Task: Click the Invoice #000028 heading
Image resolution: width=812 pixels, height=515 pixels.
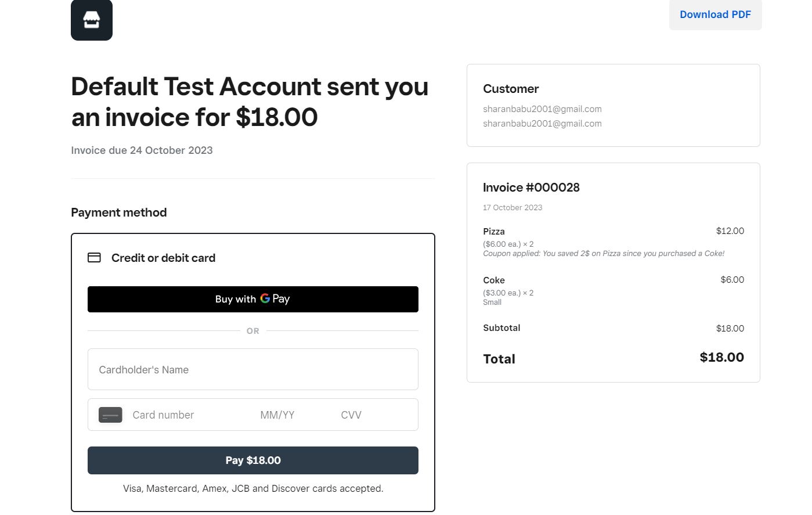Action: coord(531,188)
